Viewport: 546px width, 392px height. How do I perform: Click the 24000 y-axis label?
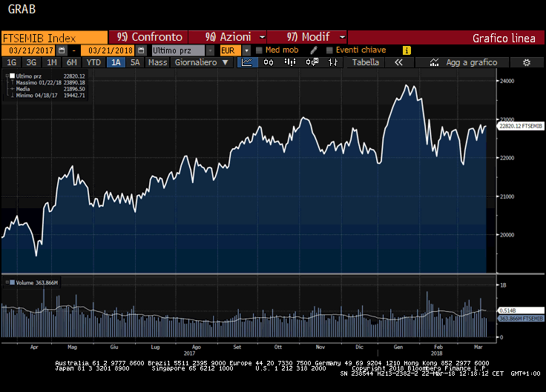(x=507, y=81)
